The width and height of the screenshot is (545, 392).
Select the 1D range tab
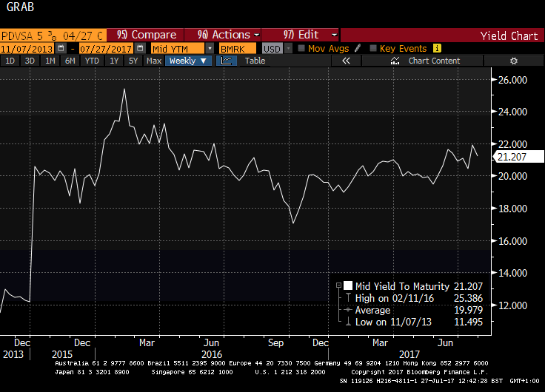10,61
